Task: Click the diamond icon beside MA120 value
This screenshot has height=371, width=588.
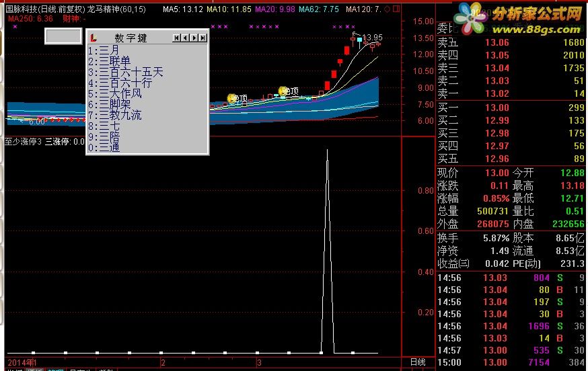Action: (x=388, y=9)
